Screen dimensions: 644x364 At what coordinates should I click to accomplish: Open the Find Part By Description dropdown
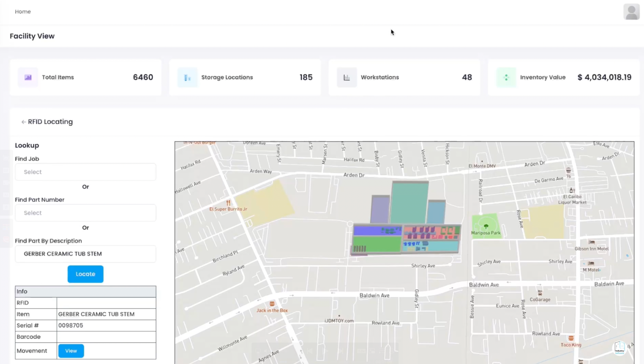pyautogui.click(x=86, y=254)
